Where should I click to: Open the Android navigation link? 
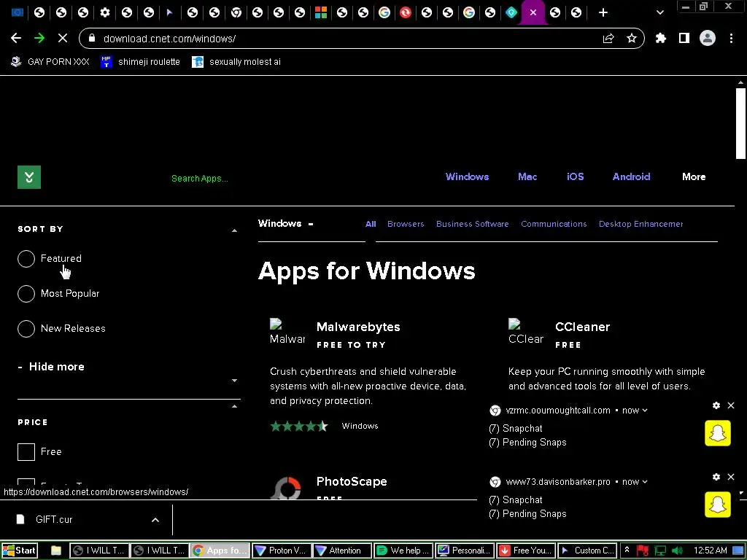pyautogui.click(x=631, y=176)
